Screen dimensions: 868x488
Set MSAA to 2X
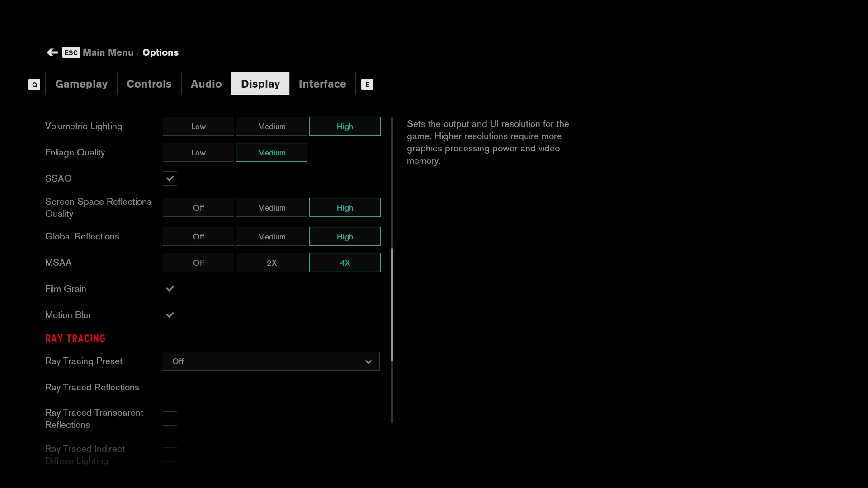[x=271, y=263]
